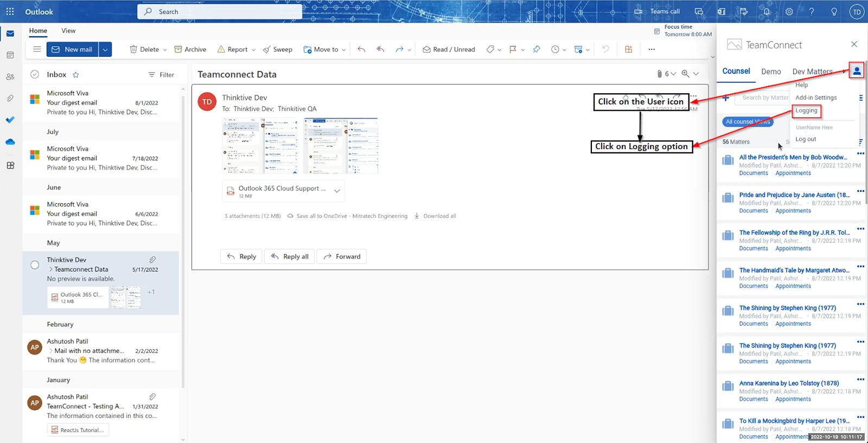This screenshot has height=443, width=868.
Task: Click the New mail button
Action: coord(72,49)
